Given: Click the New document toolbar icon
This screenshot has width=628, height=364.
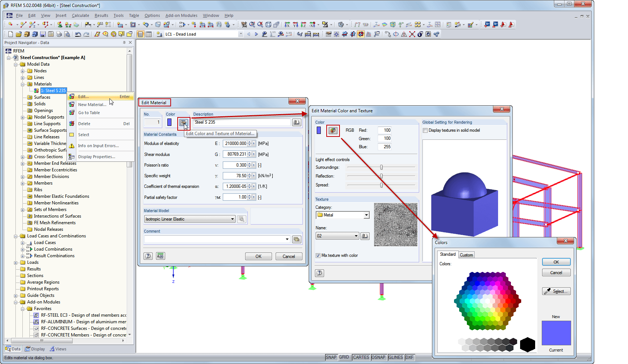Looking at the screenshot, I should pos(10,34).
